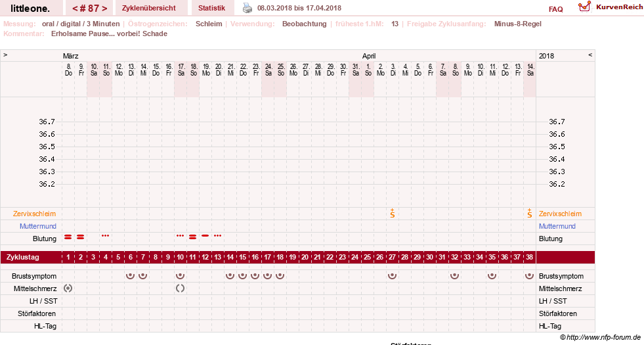This screenshot has height=345, width=644.
Task: Click the Blutung marker on cycle day 12
Action: 205,236
